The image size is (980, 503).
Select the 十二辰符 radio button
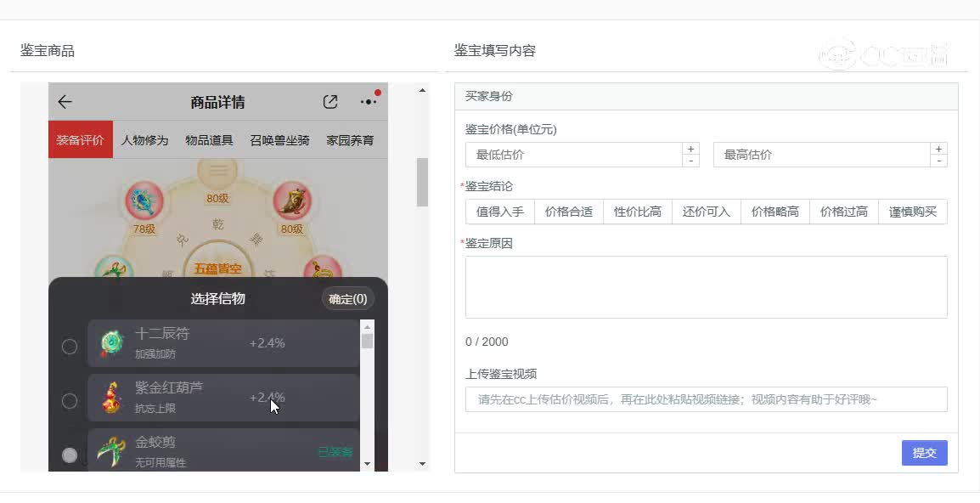click(70, 346)
